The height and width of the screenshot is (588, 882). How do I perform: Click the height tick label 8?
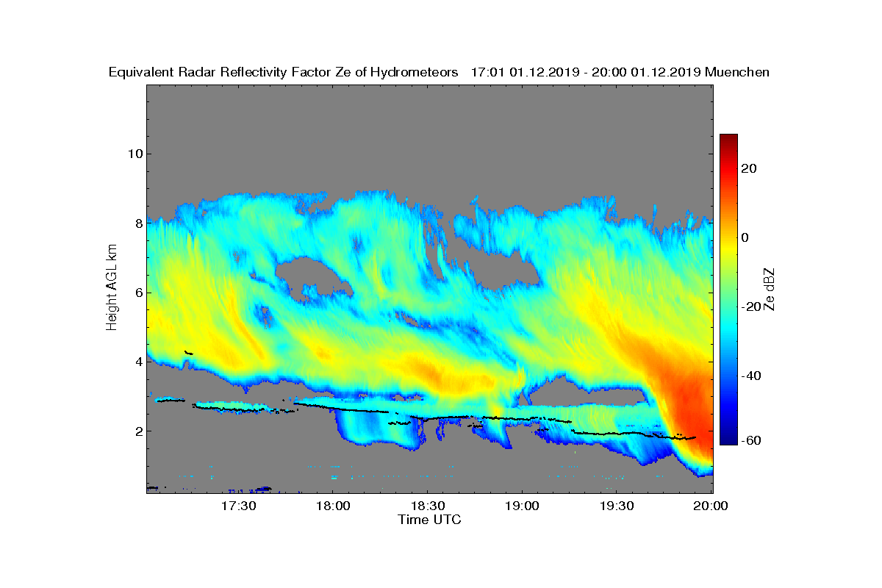tap(137, 223)
